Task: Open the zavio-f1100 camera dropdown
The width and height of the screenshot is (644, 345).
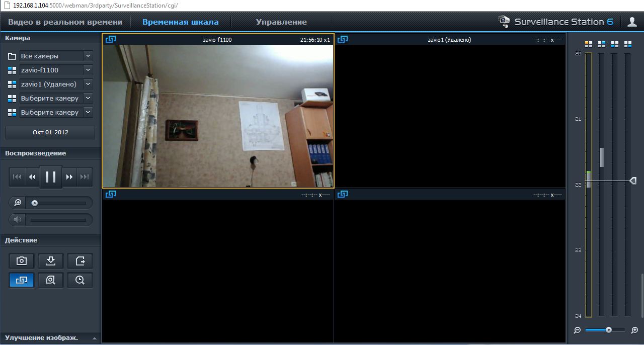Action: point(88,70)
